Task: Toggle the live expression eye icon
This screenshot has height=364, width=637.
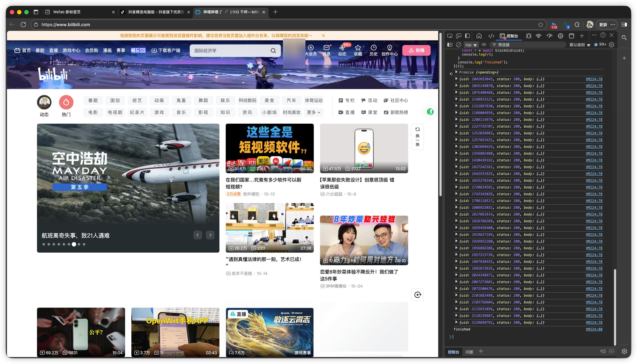Action: (x=484, y=45)
